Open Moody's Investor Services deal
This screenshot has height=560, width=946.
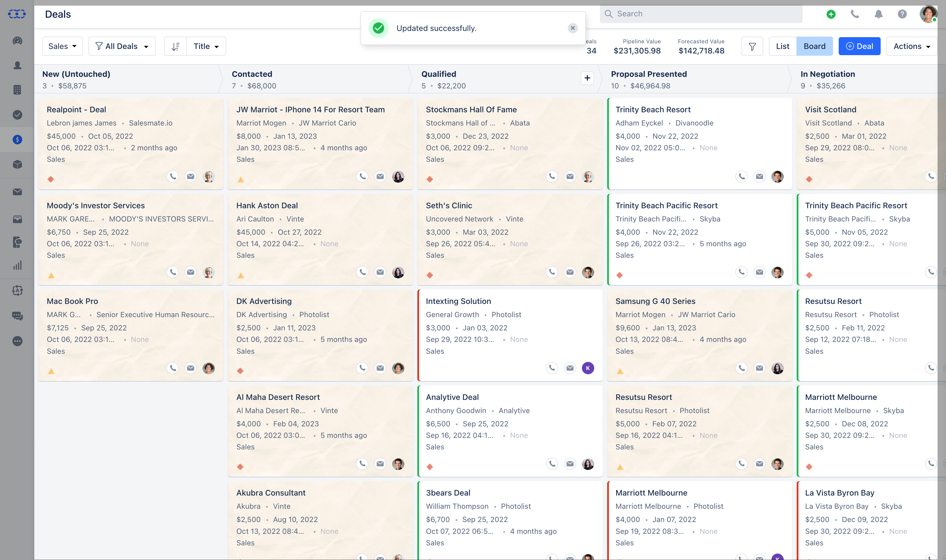tap(96, 205)
